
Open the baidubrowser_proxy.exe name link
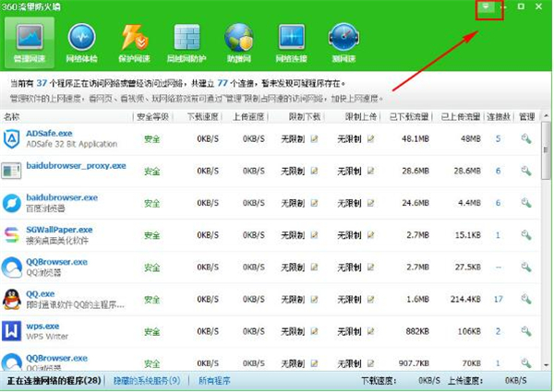coord(76,165)
